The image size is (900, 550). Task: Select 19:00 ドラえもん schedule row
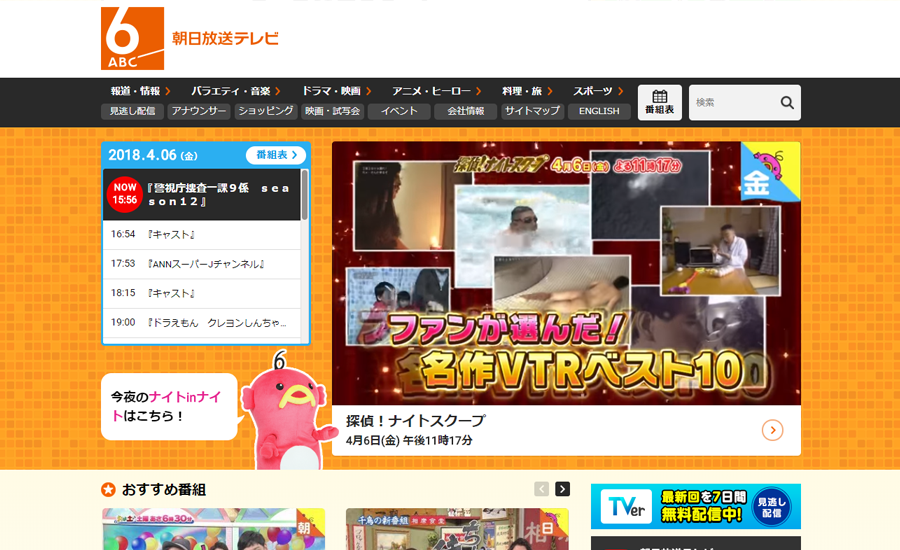point(201,323)
